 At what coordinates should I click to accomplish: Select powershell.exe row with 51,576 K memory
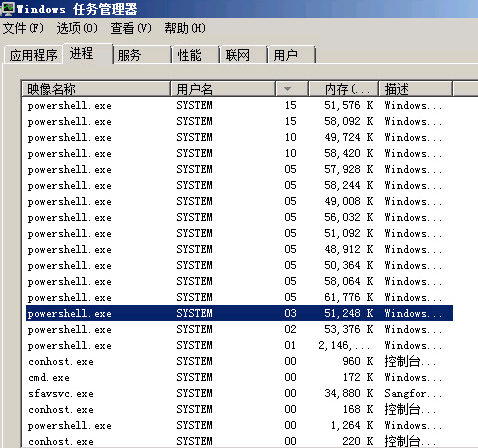239,105
